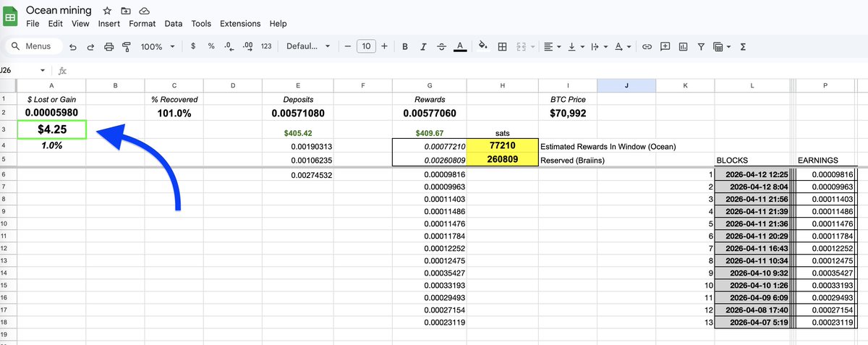This screenshot has height=345, width=868.
Task: Open the Insert menu
Action: pos(109,24)
